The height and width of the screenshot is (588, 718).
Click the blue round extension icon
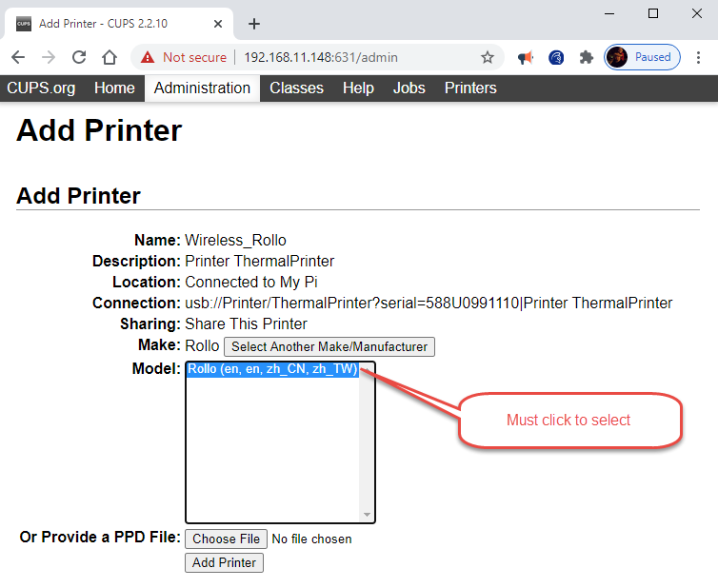click(556, 58)
